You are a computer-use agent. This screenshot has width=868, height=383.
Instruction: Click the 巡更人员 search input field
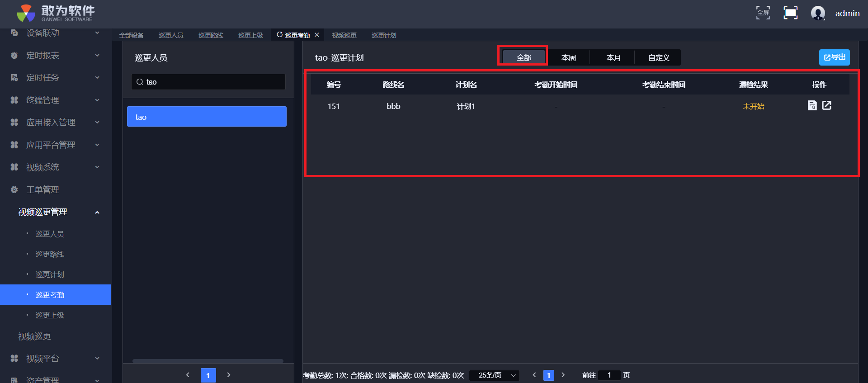pos(208,82)
